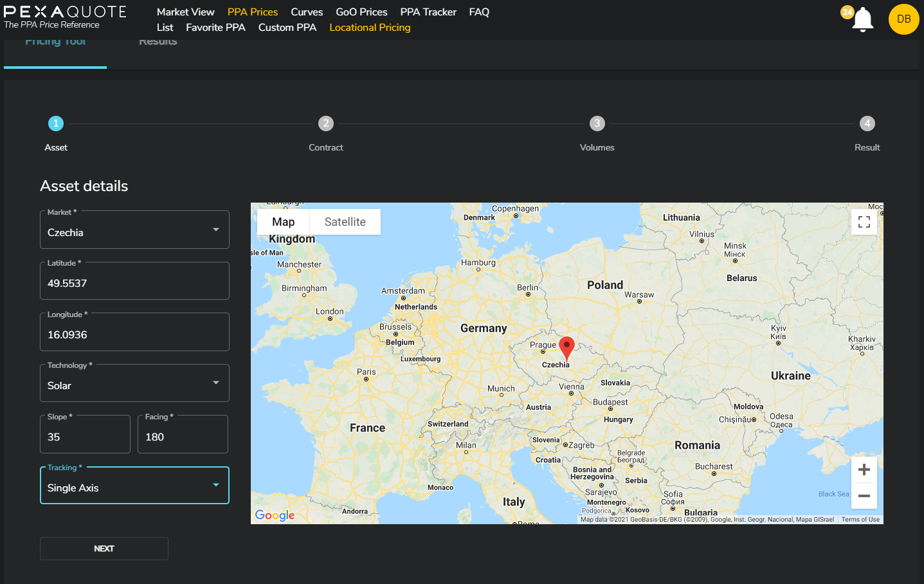Open the PPA Tracker menu item
Viewport: 924px width, 584px height.
428,12
